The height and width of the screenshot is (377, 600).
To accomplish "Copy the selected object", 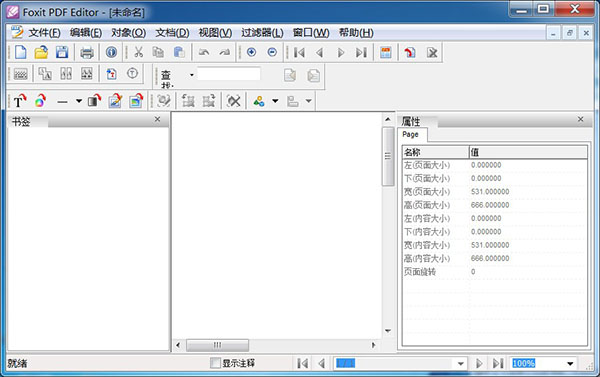I will coord(158,52).
